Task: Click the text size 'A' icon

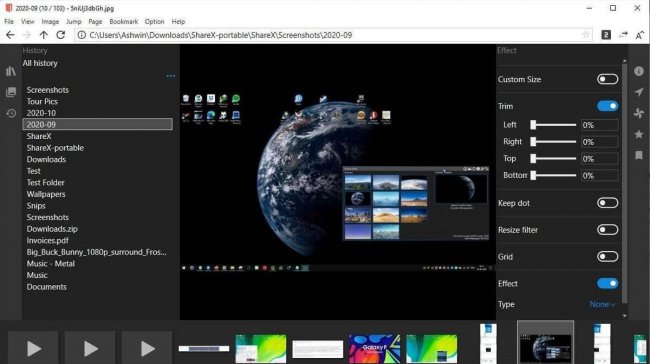Action: pyautogui.click(x=640, y=35)
